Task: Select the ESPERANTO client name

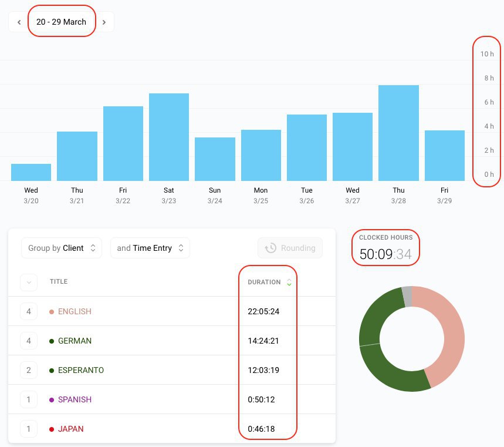Action: click(81, 370)
